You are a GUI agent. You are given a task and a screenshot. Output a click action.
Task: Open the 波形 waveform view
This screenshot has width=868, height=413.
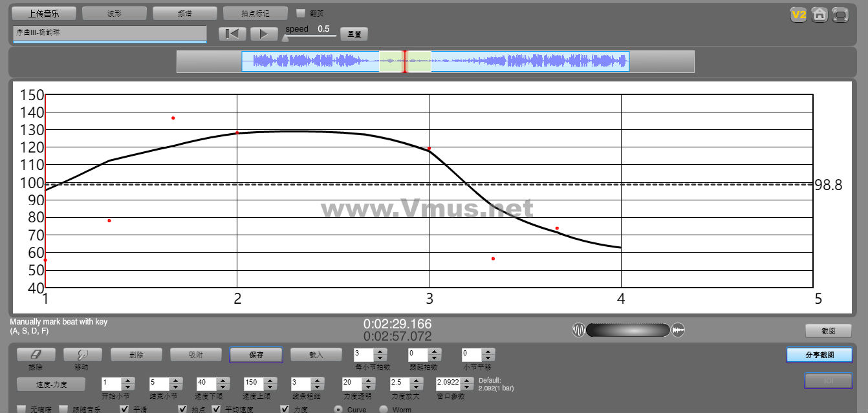[114, 13]
